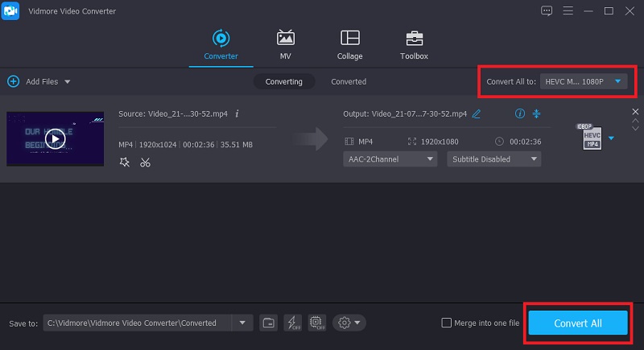This screenshot has width=644, height=350.
Task: Open the MV tab
Action: [x=285, y=45]
